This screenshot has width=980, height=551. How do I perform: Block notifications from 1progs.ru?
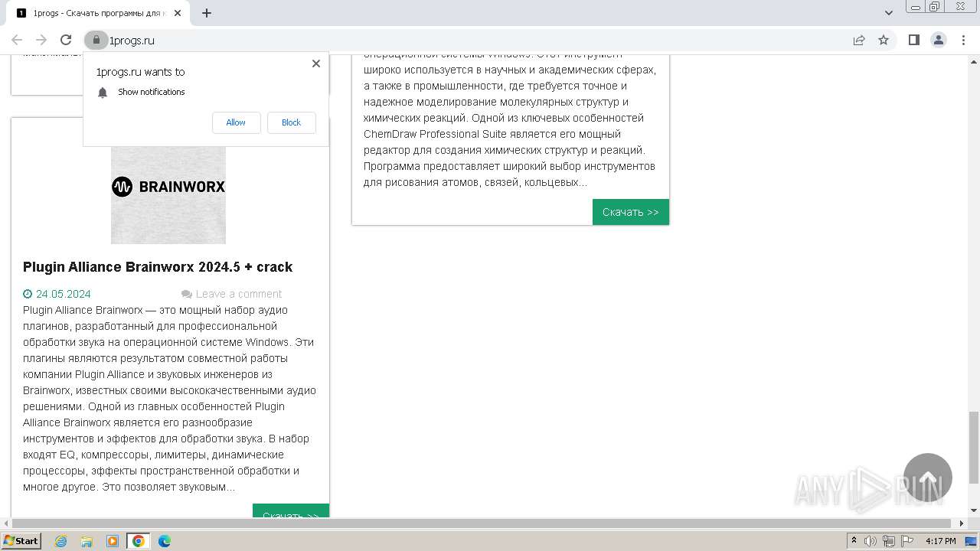pos(291,122)
